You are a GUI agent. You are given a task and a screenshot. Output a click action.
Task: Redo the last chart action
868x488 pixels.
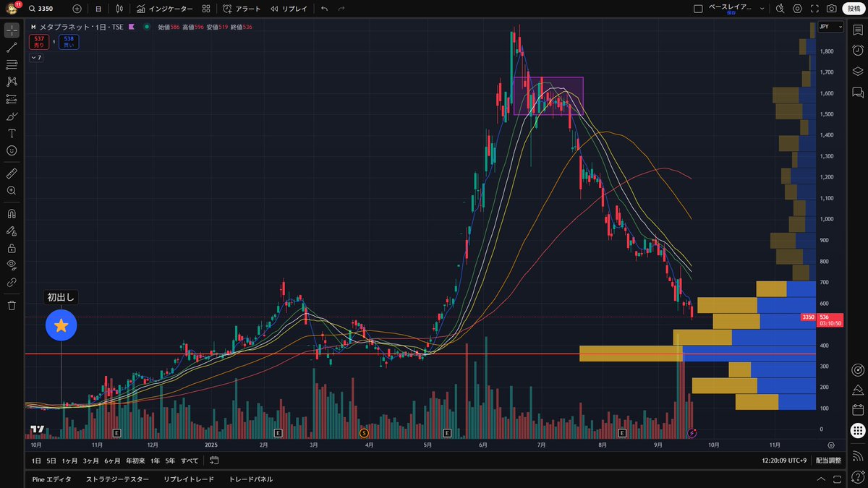(x=341, y=9)
